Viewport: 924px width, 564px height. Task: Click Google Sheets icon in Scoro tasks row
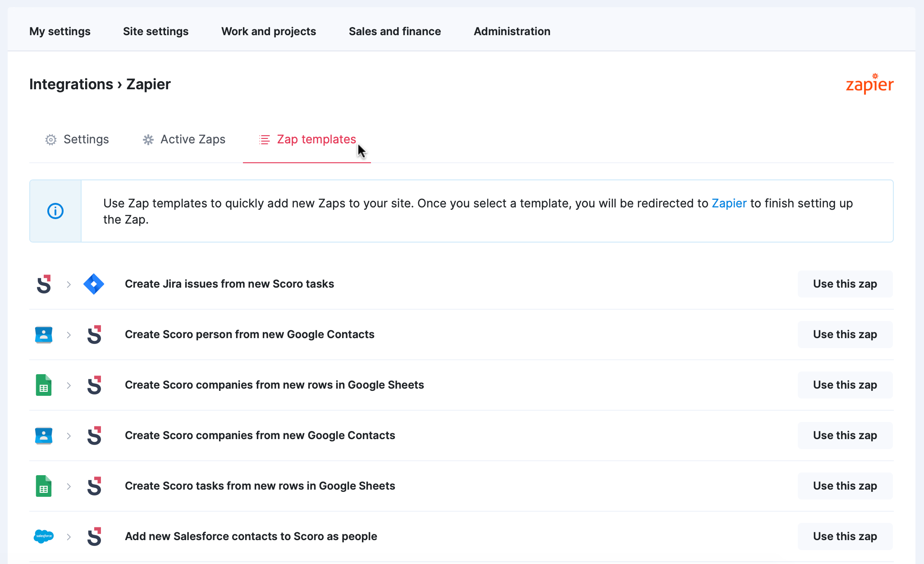click(x=44, y=486)
